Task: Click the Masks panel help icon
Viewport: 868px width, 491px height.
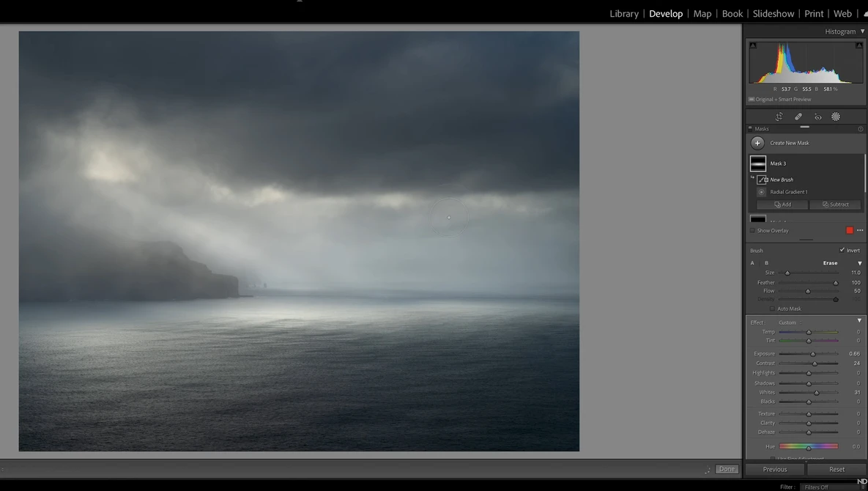Action: (x=861, y=129)
